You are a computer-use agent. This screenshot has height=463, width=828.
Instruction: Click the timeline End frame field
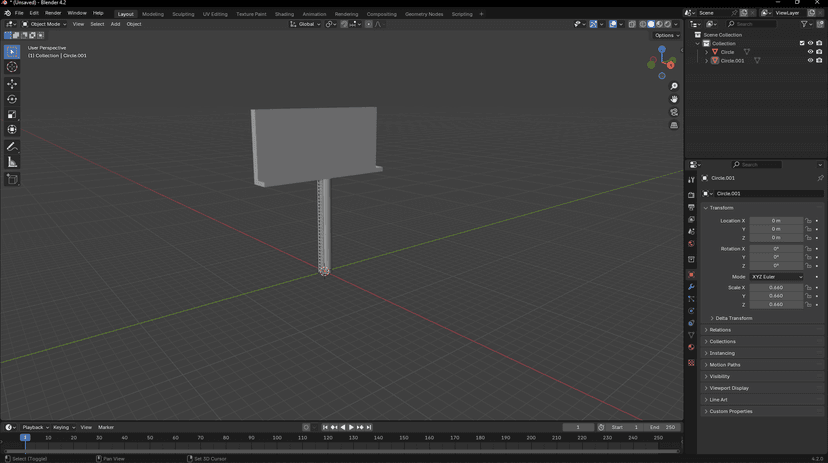click(x=664, y=427)
